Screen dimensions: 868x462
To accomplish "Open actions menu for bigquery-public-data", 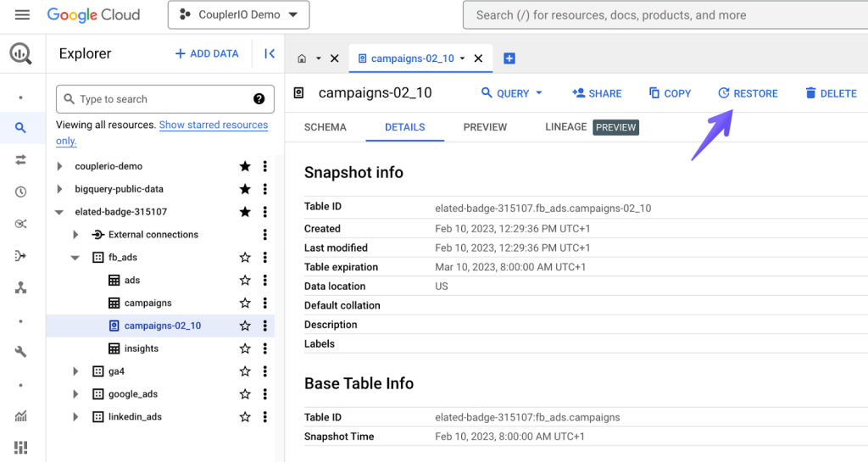I will [x=265, y=189].
